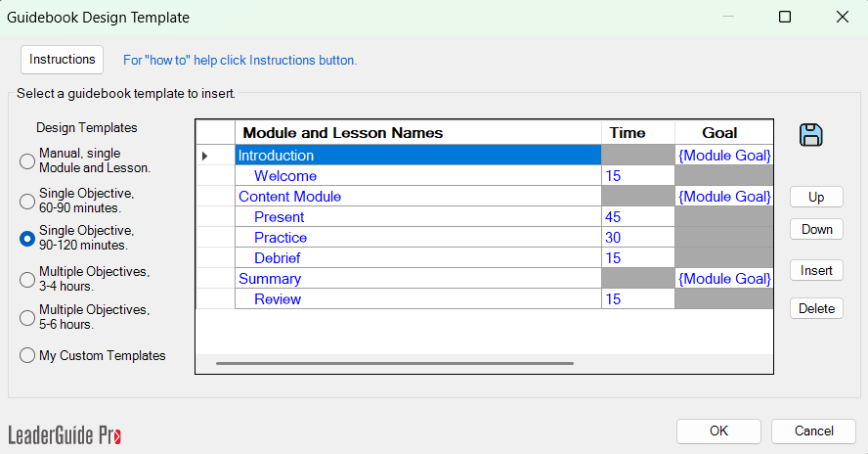Choose Single Objective 60-90 minutes template
This screenshot has height=454, width=868.
pyautogui.click(x=27, y=201)
